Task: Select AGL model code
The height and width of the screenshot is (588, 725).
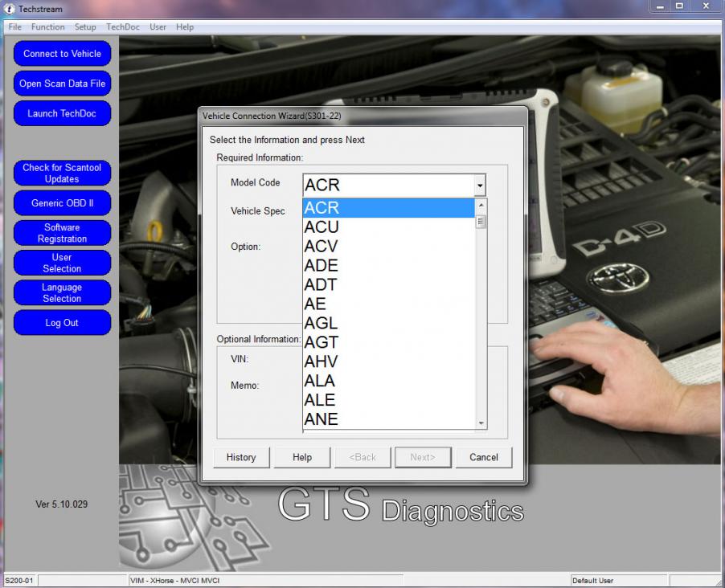Action: coord(388,323)
